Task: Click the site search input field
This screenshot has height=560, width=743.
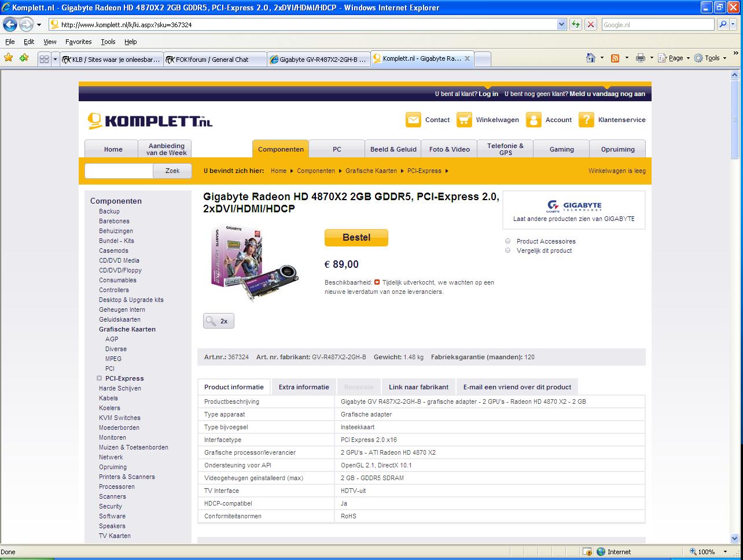Action: click(119, 171)
